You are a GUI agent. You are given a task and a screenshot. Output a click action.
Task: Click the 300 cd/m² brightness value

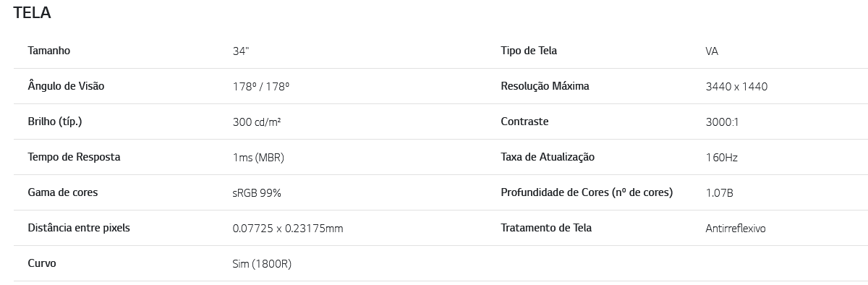click(257, 122)
